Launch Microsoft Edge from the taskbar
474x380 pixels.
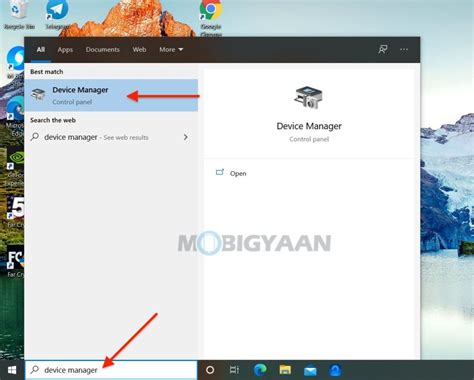click(x=260, y=370)
